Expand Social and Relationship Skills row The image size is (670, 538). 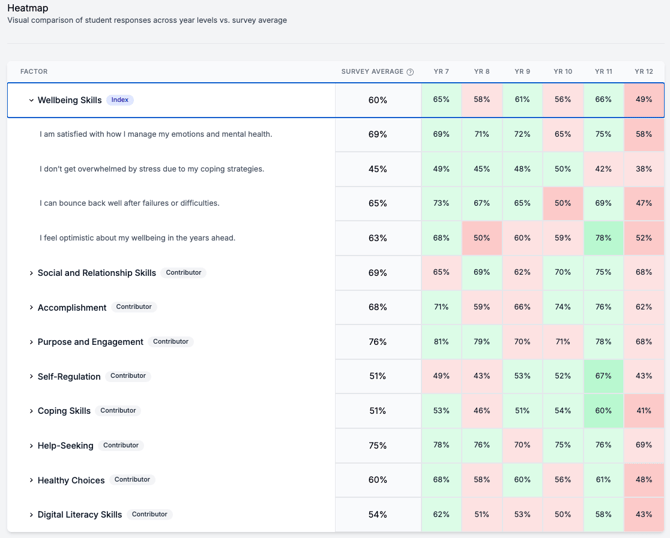[x=31, y=273]
